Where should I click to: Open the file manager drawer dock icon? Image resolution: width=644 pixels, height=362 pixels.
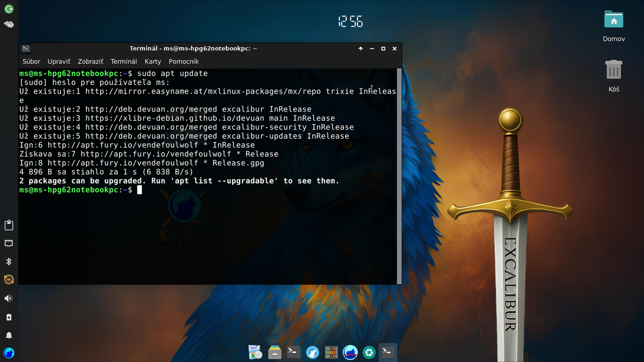coord(274,352)
